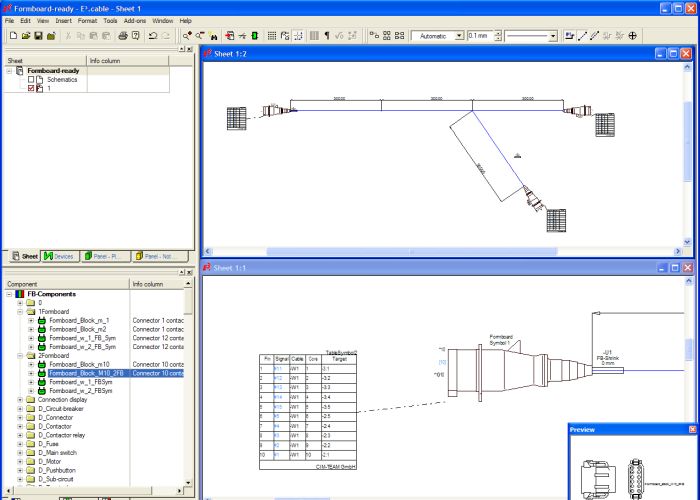Check the Schematics sheet checkbox
This screenshot has width=700, height=500.
pos(31,79)
